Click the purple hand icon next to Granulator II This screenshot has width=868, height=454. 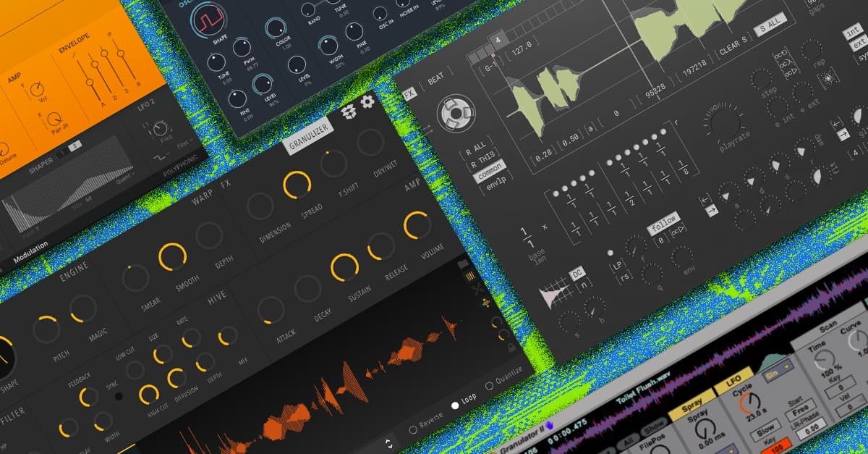click(x=548, y=426)
